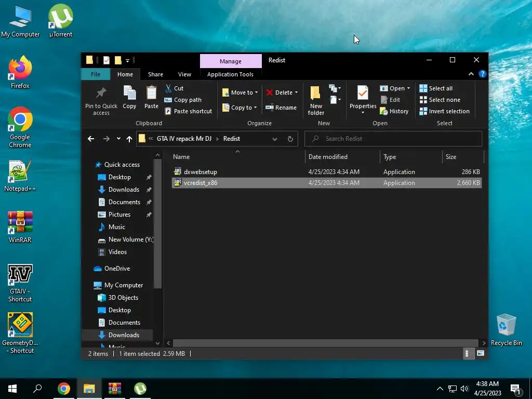Select the Notepad++ desktop icon
Viewport: 532px width, 399px height.
pos(20,176)
